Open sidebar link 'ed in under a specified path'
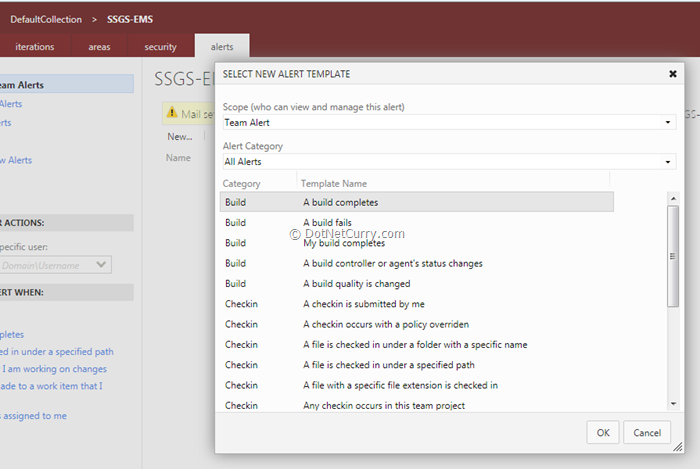 tap(57, 352)
